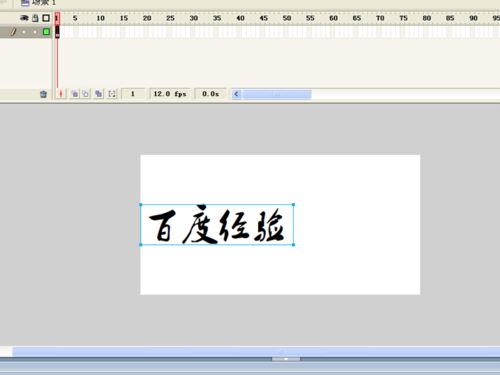Click the top-left handle of the text block

[141, 205]
